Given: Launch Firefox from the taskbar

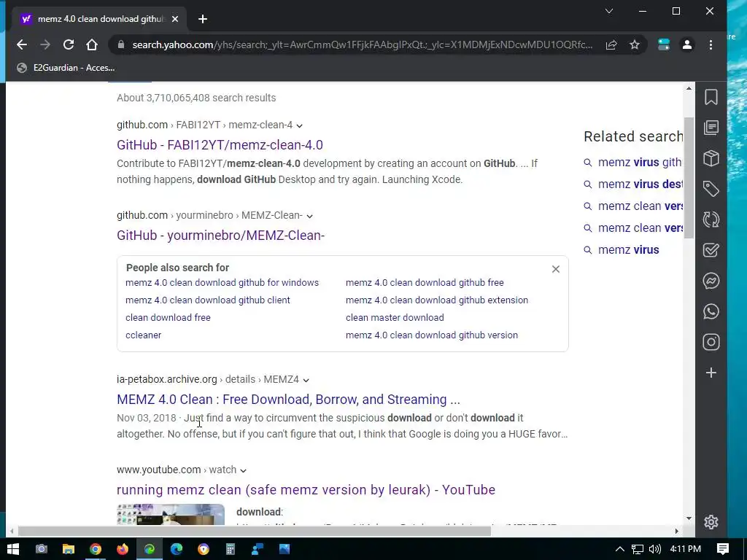Looking at the screenshot, I should (x=123, y=549).
